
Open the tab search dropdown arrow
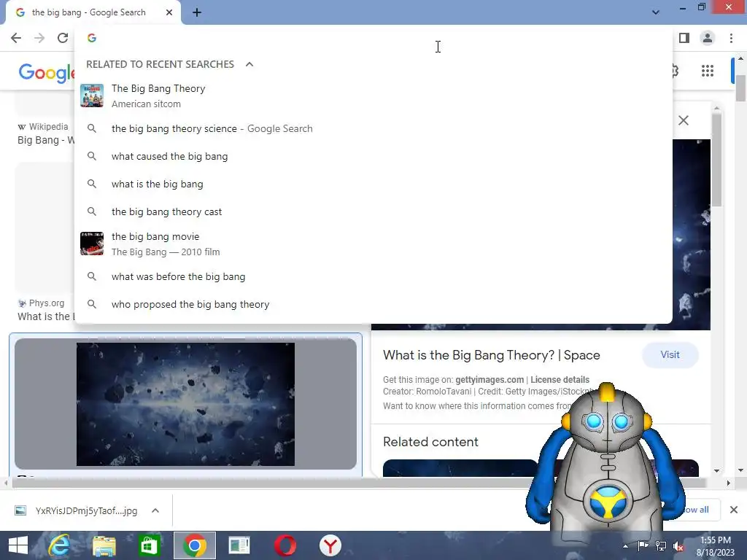[656, 12]
